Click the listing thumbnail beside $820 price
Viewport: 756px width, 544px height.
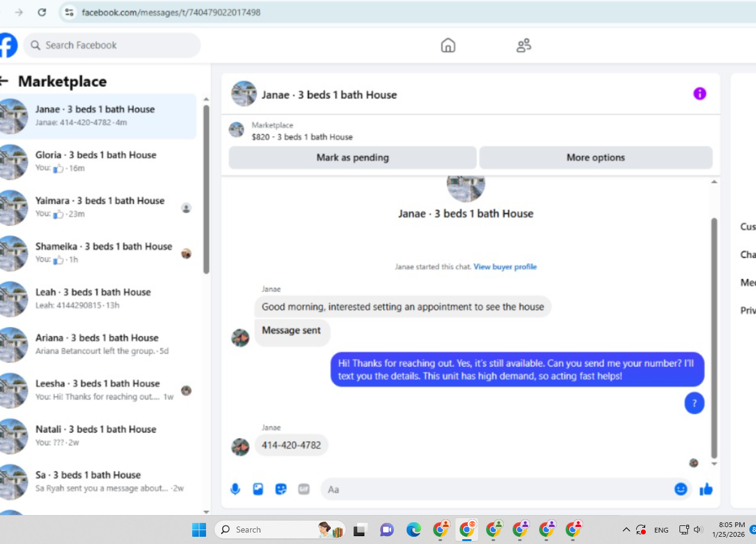[237, 130]
